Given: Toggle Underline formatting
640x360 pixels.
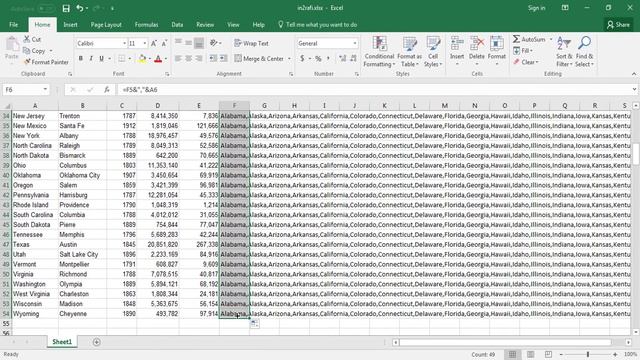Looking at the screenshot, I should [101, 59].
